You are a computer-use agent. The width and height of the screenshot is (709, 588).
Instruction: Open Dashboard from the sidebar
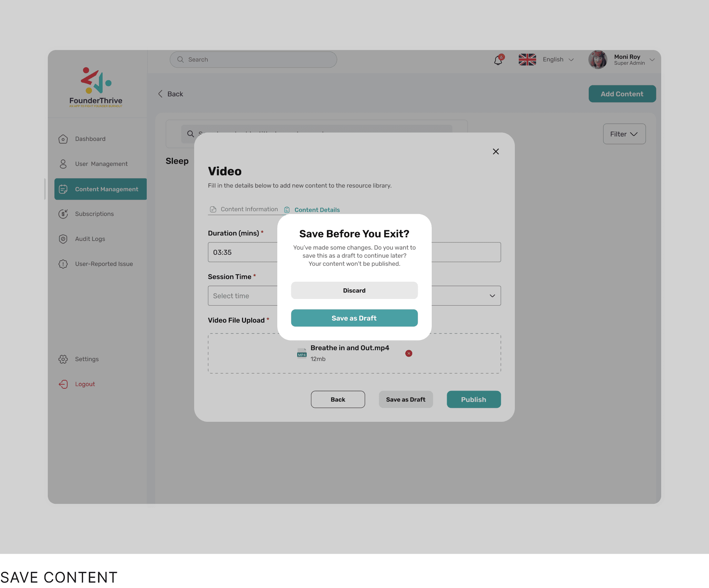(90, 139)
